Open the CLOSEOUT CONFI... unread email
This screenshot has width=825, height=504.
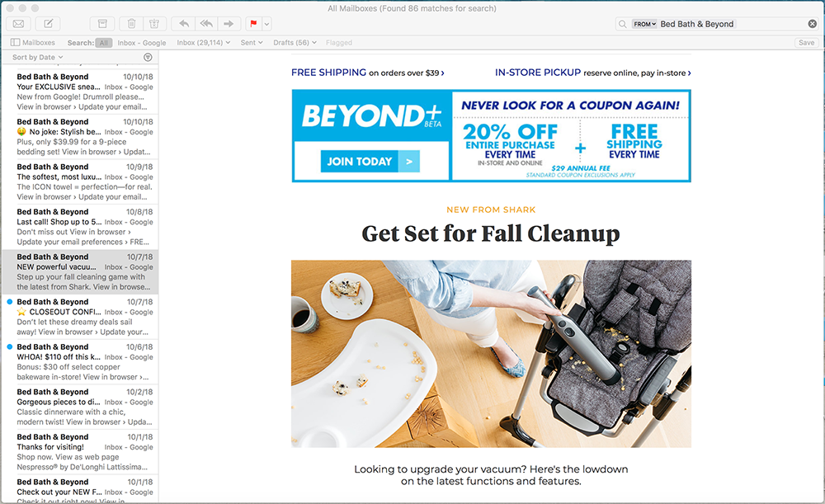click(x=81, y=317)
